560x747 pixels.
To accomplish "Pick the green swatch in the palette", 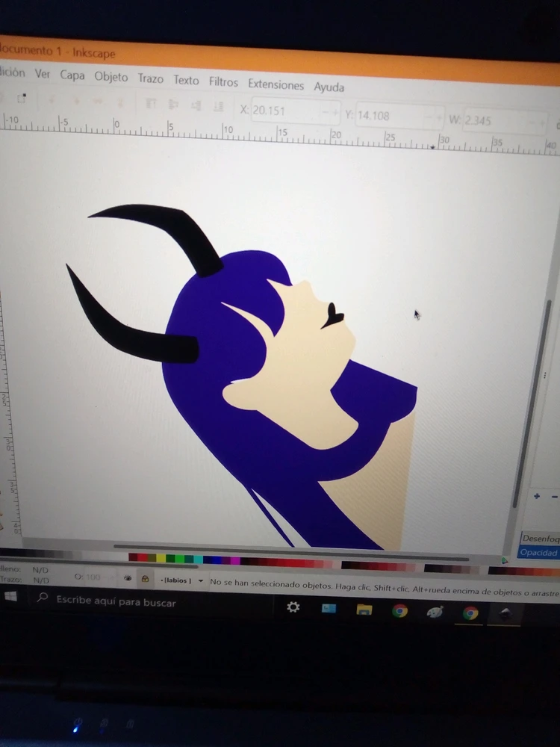I will click(179, 558).
